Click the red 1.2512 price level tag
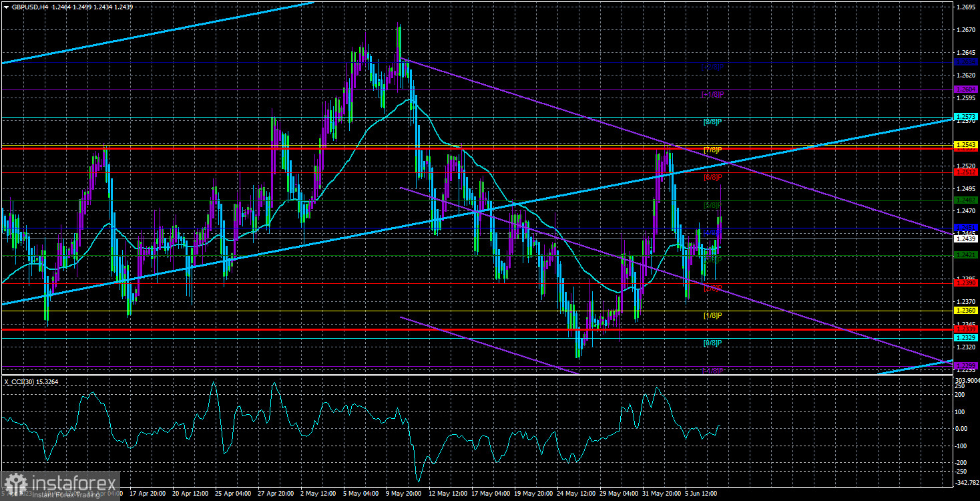Viewport: 980px width, 501px height. pos(965,172)
